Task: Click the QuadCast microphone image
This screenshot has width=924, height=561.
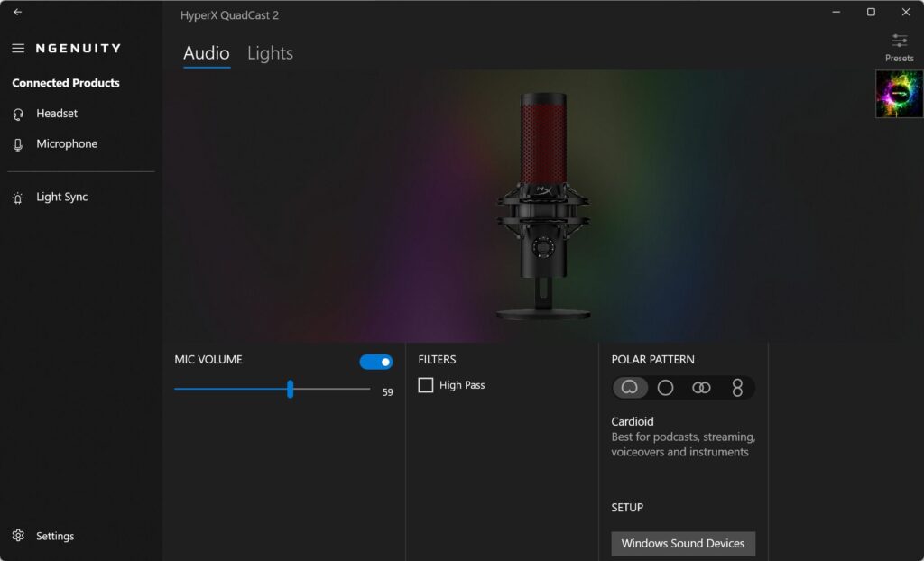Action: (543, 207)
